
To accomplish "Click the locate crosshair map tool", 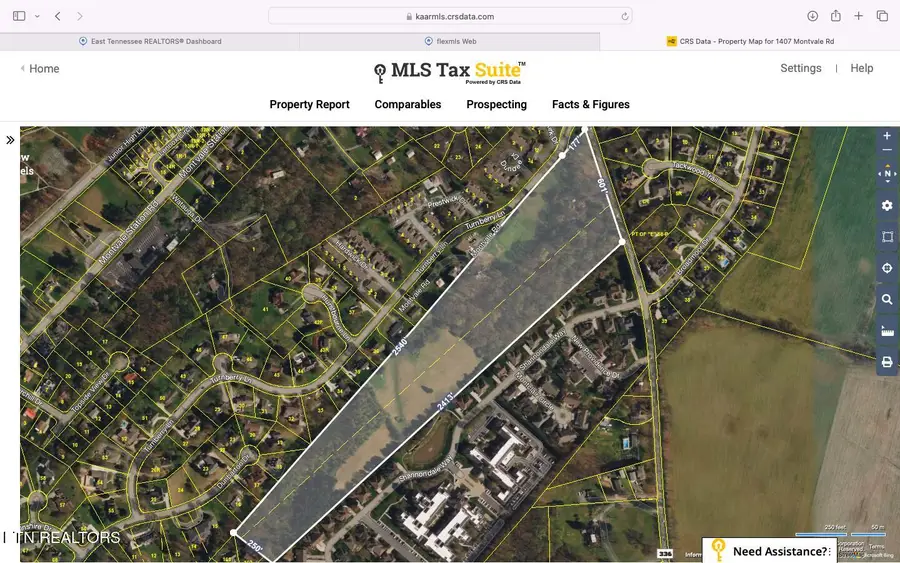I will pos(886,268).
